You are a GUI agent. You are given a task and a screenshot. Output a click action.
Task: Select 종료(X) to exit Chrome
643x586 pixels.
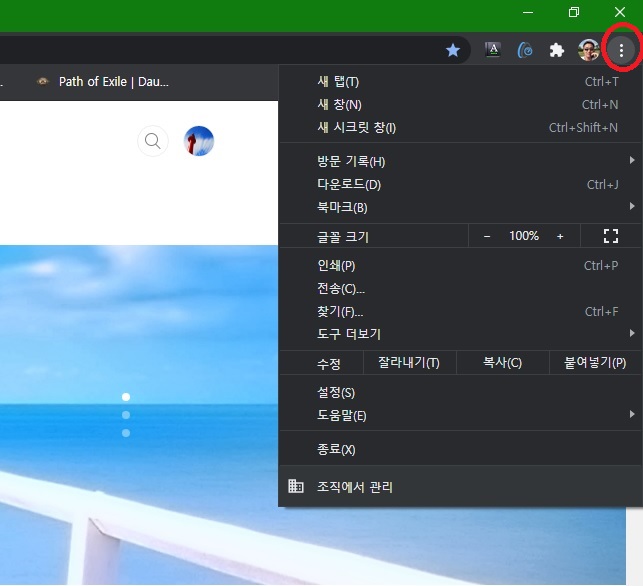tap(460, 449)
